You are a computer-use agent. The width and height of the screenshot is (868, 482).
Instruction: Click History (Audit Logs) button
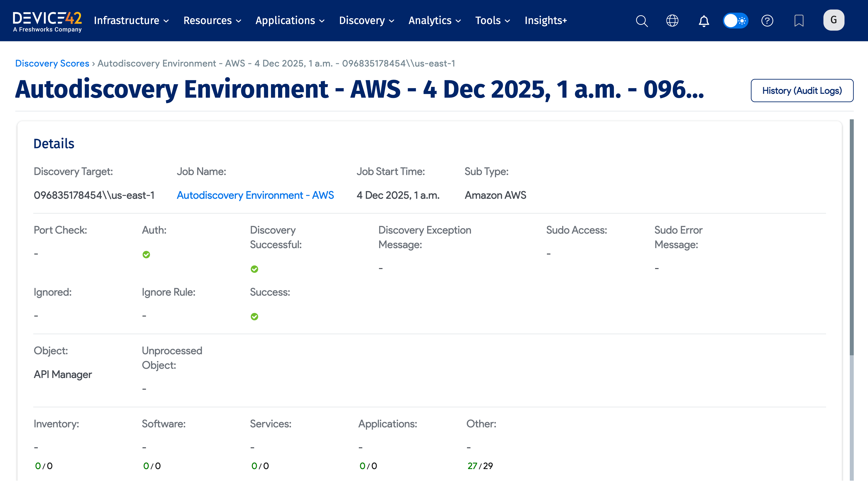[x=802, y=90]
